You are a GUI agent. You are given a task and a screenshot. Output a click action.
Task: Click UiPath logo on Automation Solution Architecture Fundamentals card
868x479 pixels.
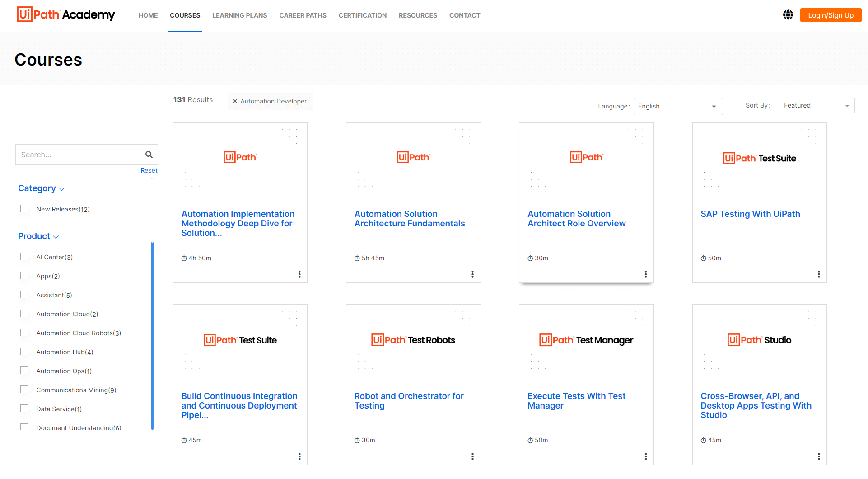point(413,157)
